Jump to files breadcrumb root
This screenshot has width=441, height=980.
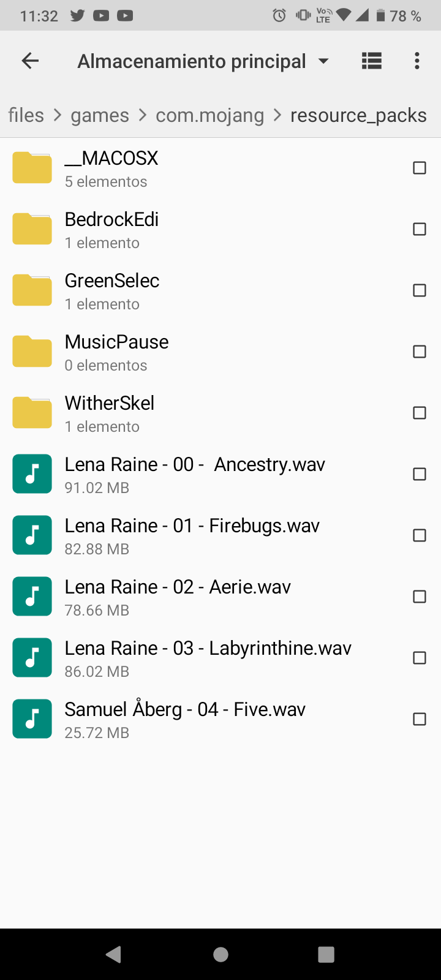(26, 115)
